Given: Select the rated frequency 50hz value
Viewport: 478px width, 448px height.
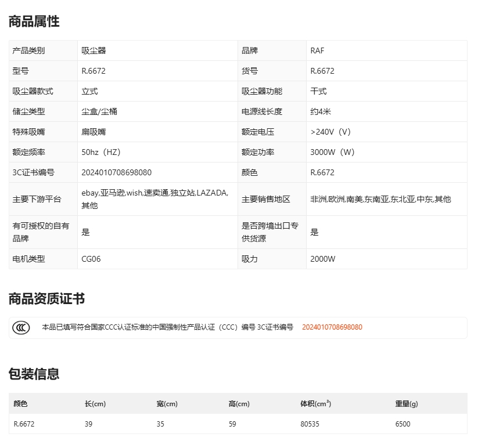Looking at the screenshot, I should click(x=101, y=152).
